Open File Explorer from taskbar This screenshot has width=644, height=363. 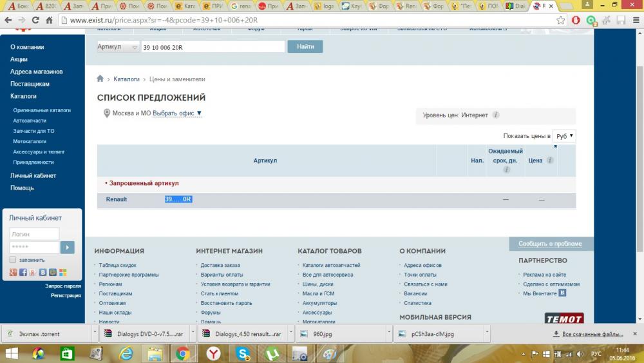click(155, 353)
